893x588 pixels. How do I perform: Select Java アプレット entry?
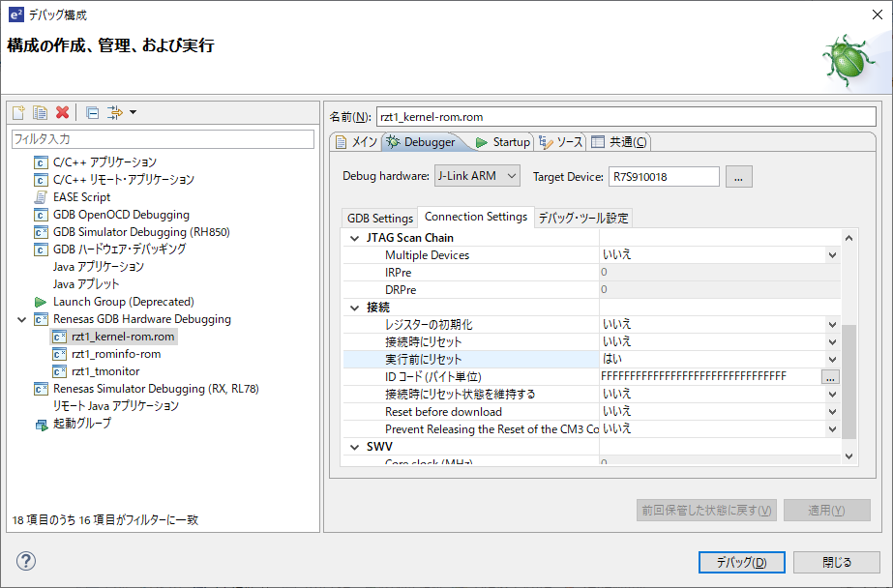(86, 284)
